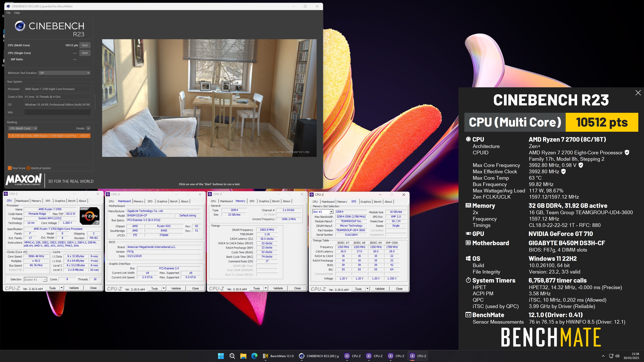Open the hidden tray icons chevron

(x=603, y=356)
